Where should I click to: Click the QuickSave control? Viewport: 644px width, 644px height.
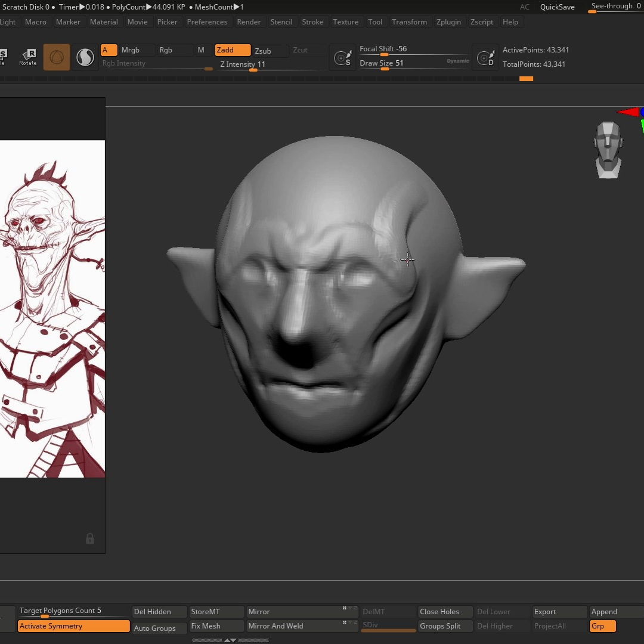coord(557,7)
